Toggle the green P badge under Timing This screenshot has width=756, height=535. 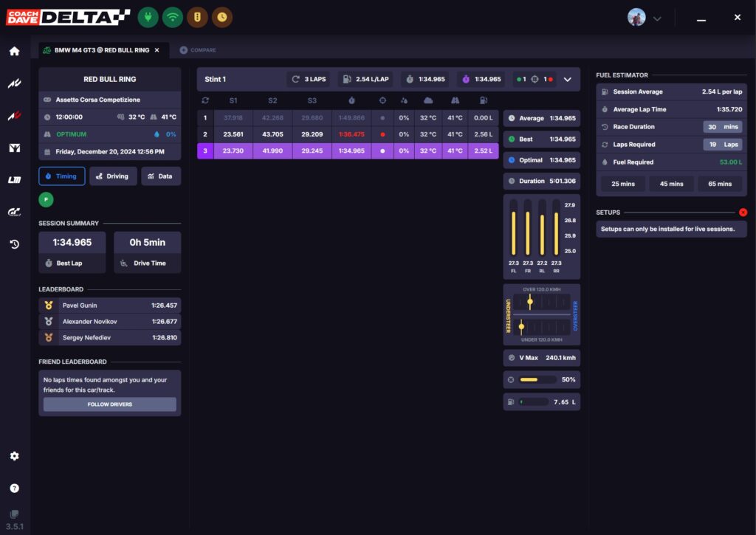46,199
